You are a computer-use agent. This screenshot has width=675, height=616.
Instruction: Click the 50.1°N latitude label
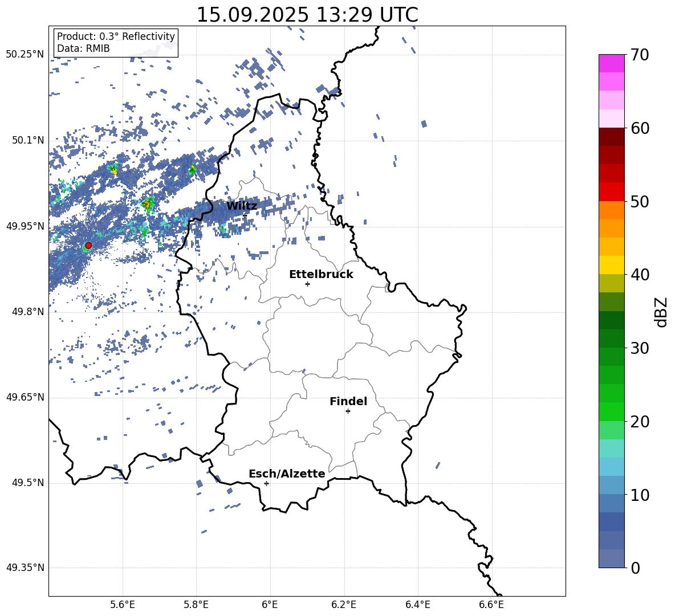(x=29, y=141)
